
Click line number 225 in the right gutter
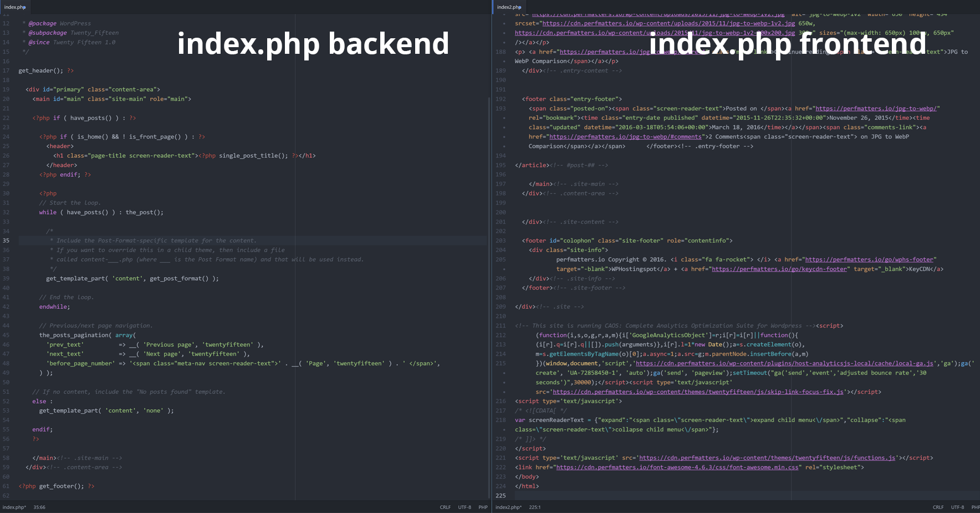[x=501, y=496]
